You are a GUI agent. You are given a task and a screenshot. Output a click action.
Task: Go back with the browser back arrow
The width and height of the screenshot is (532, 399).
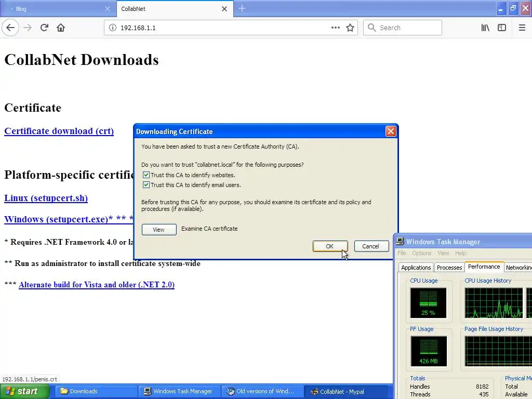(10, 28)
